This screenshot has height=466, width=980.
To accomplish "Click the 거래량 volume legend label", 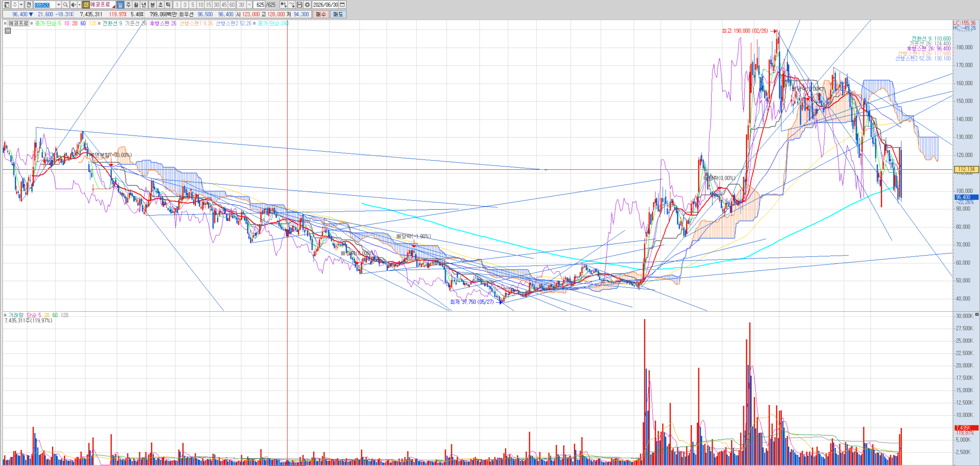I will 16,315.
